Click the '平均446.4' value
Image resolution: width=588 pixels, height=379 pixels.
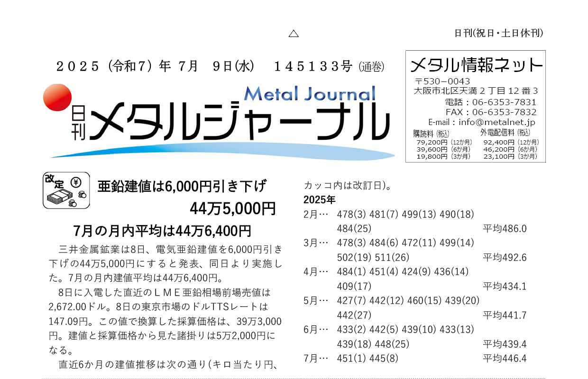pos(505,359)
